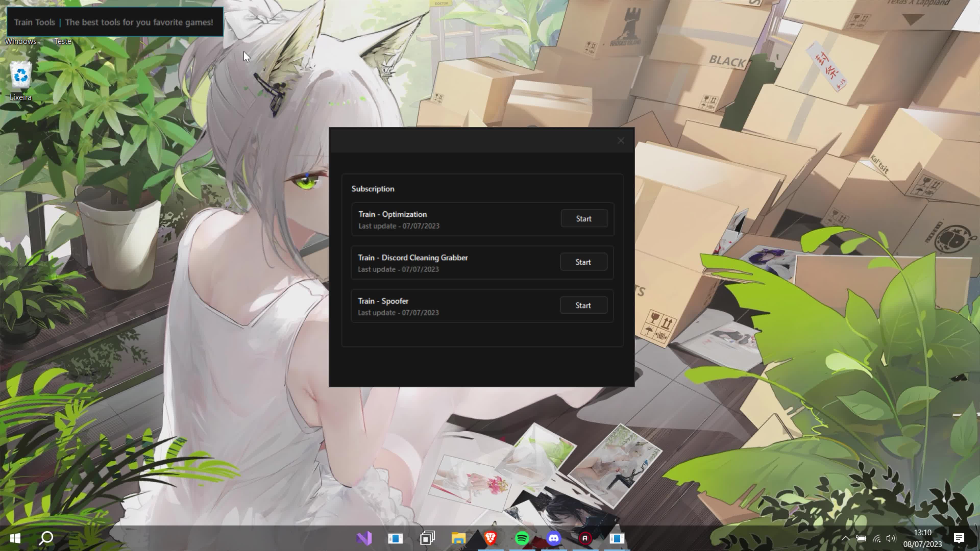The image size is (980, 551).
Task: Expand hidden system tray icons
Action: [x=845, y=538]
